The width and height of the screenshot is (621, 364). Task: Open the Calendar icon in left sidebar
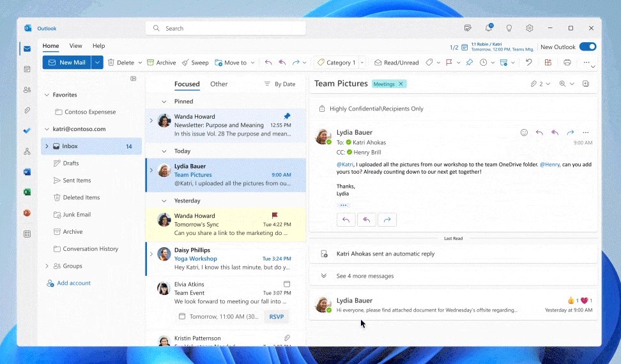[27, 69]
